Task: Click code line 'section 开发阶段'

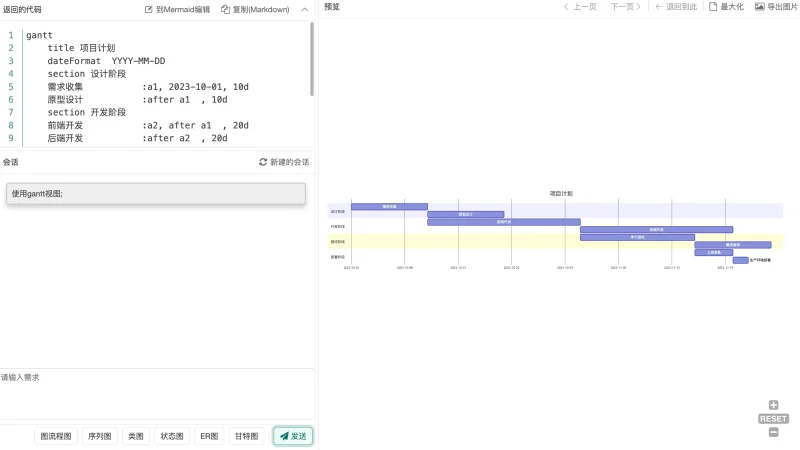Action: 87,112
